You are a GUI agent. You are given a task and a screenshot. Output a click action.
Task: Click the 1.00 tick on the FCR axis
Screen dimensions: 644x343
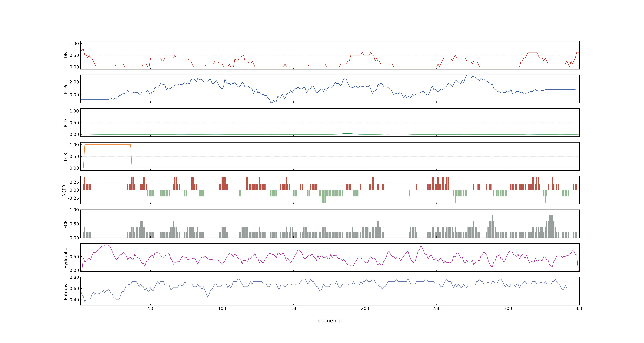point(74,210)
